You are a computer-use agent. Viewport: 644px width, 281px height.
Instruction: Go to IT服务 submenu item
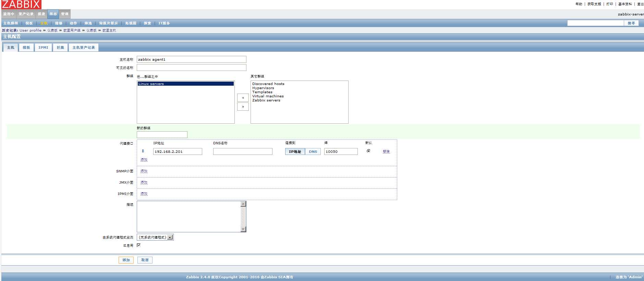pyautogui.click(x=164, y=23)
